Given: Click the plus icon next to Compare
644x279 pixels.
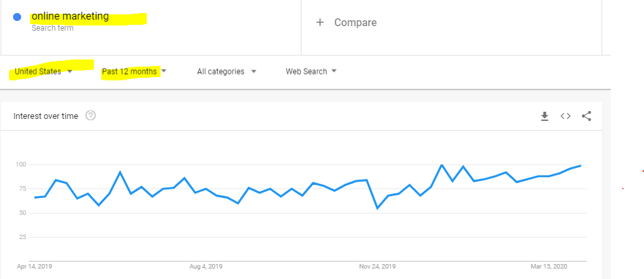Looking at the screenshot, I should click(320, 22).
